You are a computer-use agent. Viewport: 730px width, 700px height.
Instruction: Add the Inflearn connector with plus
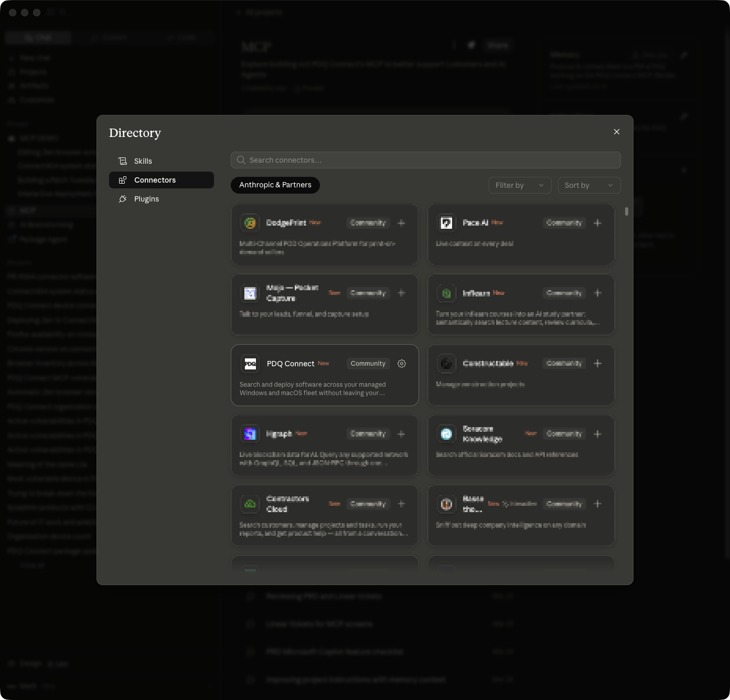pos(597,293)
